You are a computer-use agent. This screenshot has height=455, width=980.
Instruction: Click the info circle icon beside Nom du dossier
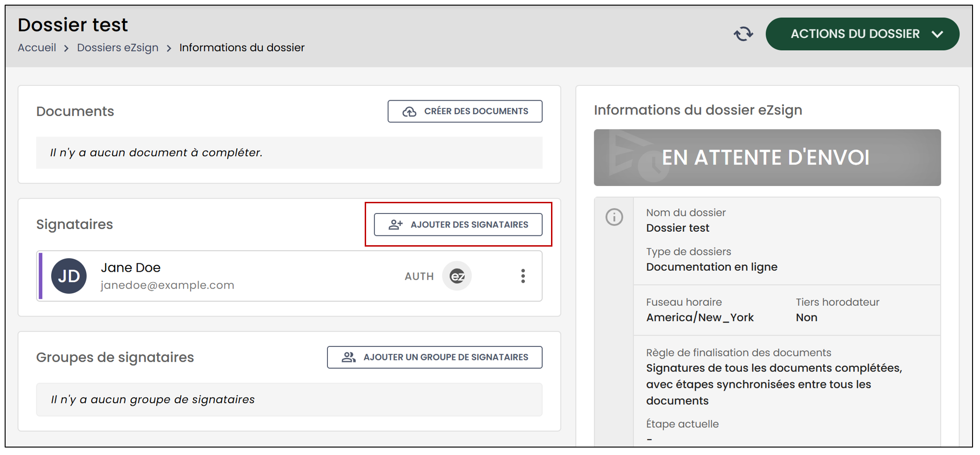[614, 217]
